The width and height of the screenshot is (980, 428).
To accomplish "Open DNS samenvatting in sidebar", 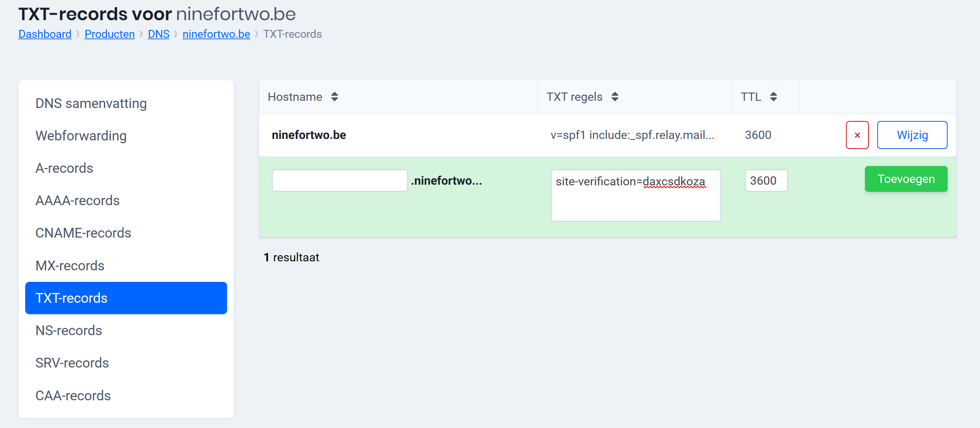I will pos(91,103).
